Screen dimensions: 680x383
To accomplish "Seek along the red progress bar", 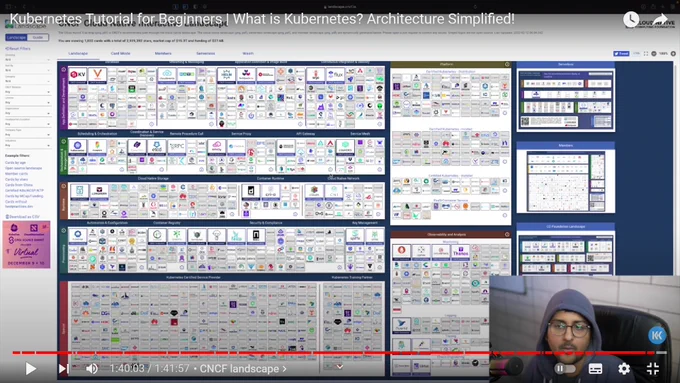I will [340, 353].
